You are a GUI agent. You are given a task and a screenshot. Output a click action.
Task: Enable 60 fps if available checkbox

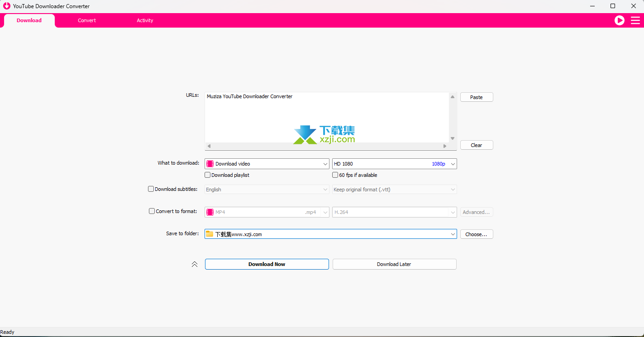[x=335, y=175]
